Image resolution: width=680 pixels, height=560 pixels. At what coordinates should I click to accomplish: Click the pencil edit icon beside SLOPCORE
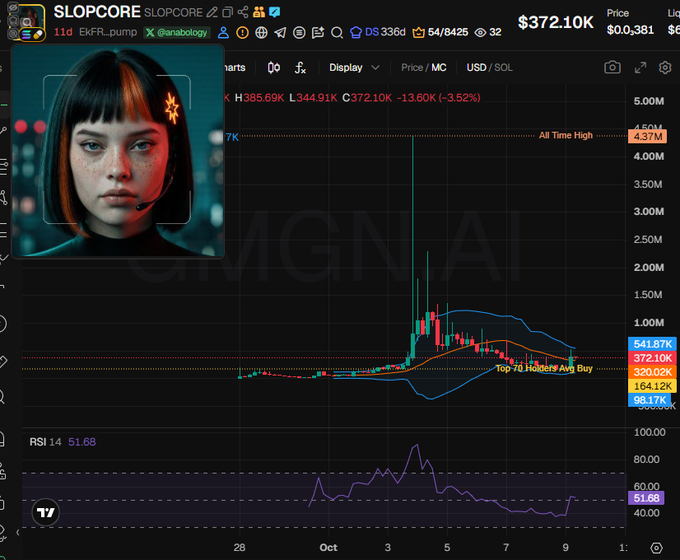[212, 12]
